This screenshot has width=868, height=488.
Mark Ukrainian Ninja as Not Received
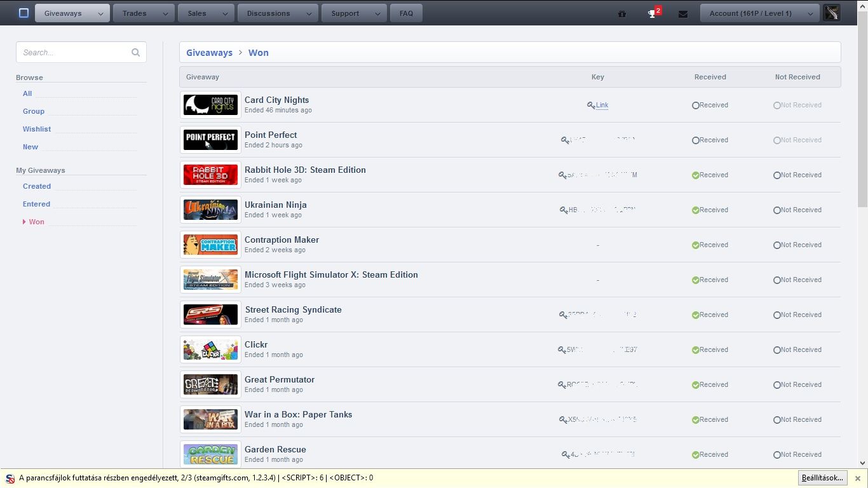pyautogui.click(x=797, y=210)
